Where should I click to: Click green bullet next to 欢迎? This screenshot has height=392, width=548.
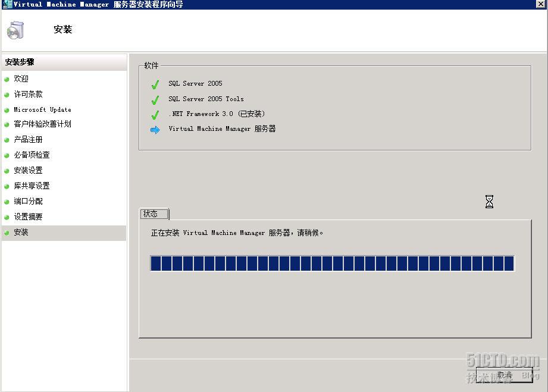pos(7,79)
